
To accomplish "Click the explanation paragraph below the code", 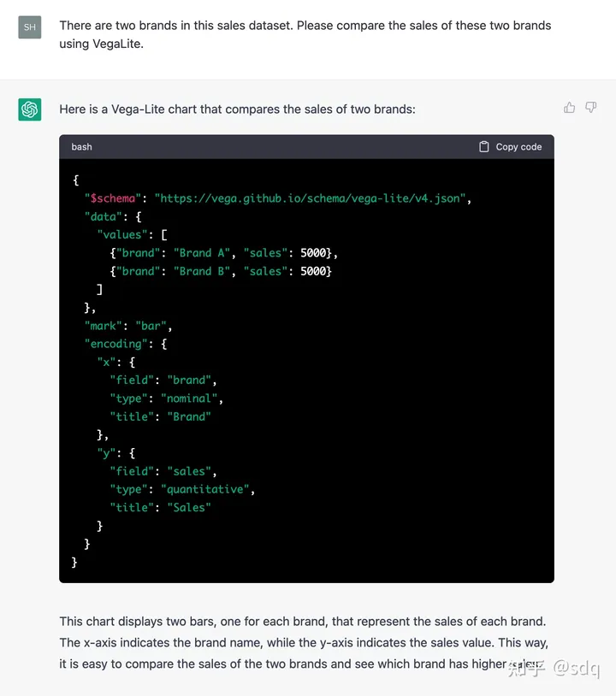I will point(303,642).
